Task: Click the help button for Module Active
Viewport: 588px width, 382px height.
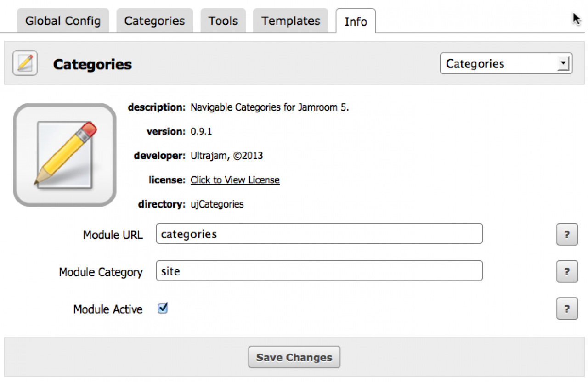Action: (x=567, y=309)
